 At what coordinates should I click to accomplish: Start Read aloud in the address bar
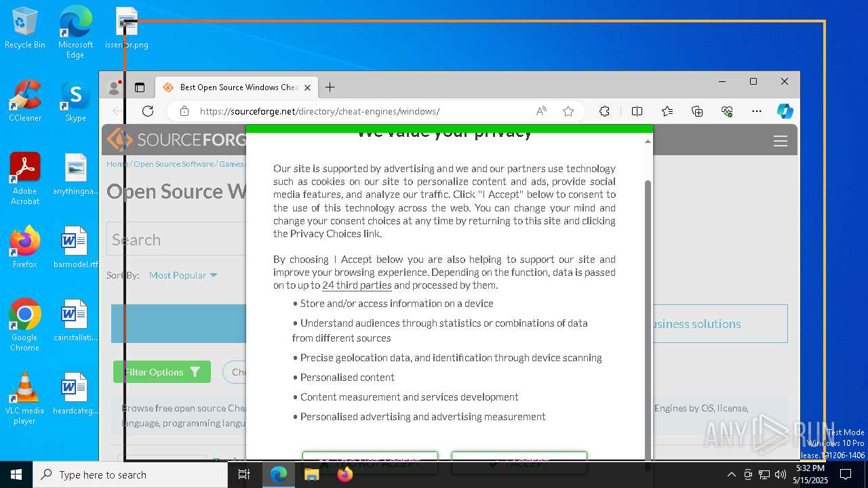(x=541, y=111)
